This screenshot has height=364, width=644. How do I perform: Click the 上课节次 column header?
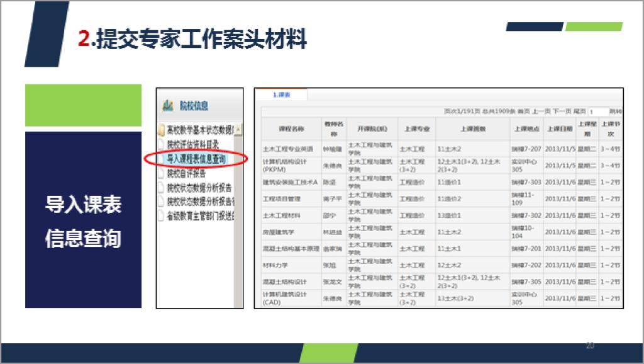[610, 128]
